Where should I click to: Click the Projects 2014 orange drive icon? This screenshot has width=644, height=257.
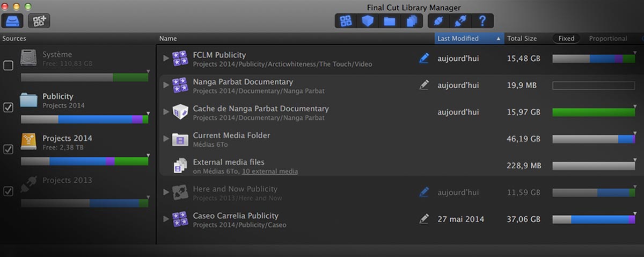click(30, 142)
